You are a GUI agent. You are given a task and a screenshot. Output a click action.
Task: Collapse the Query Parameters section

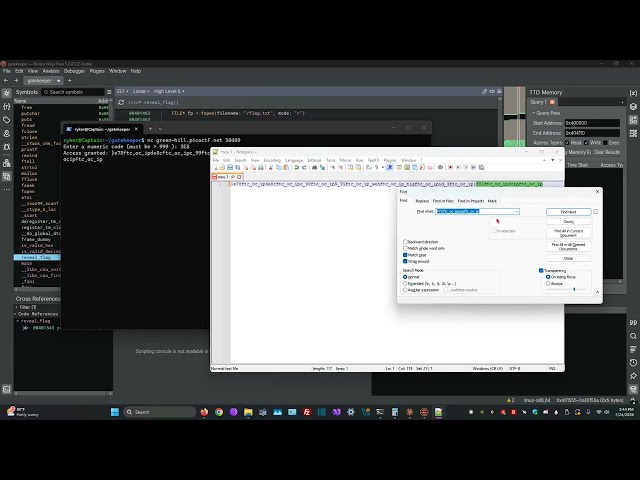[x=533, y=113]
